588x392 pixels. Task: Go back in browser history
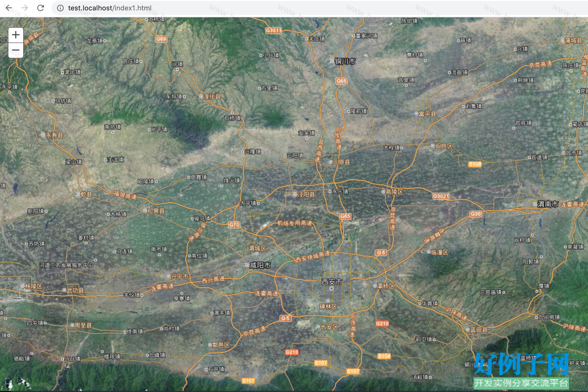tap(9, 8)
